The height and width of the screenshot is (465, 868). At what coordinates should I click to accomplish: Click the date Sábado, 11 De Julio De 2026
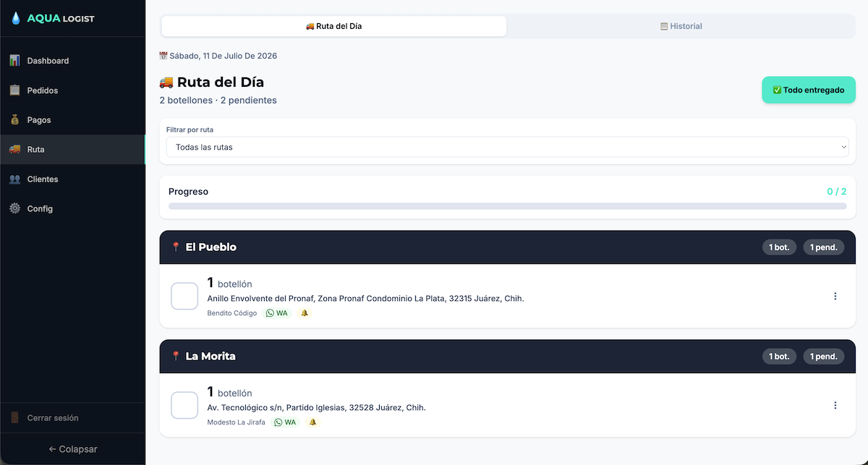click(223, 56)
